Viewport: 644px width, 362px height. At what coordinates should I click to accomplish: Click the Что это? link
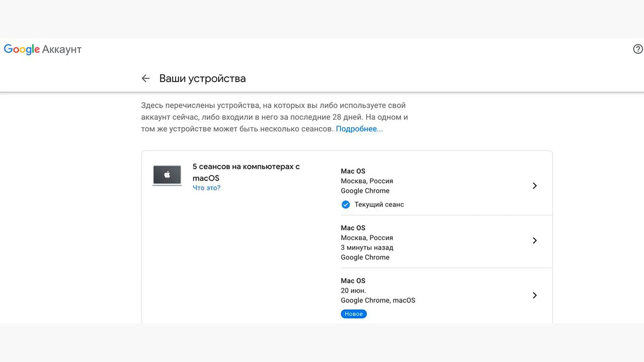[206, 188]
